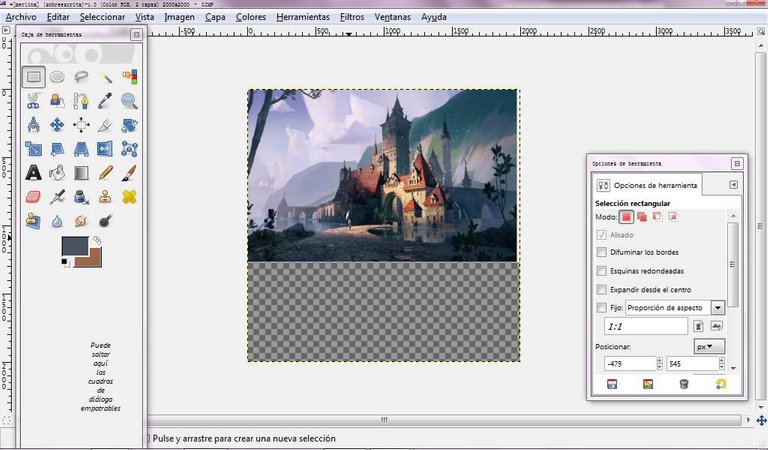Open the Capa menu
The height and width of the screenshot is (450, 768).
tap(215, 17)
